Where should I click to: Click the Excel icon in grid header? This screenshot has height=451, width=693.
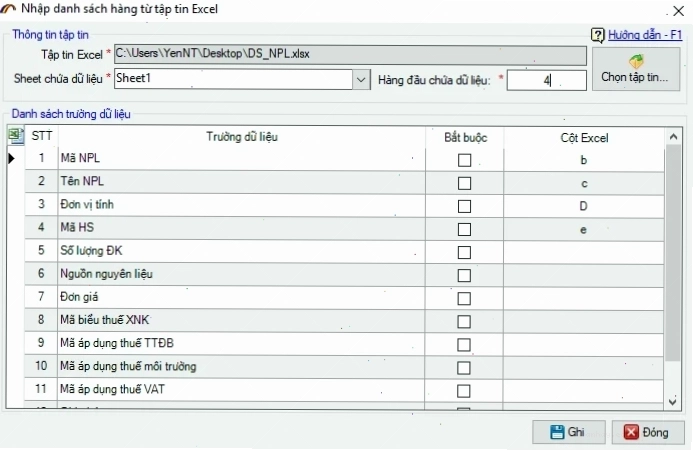pos(16,136)
